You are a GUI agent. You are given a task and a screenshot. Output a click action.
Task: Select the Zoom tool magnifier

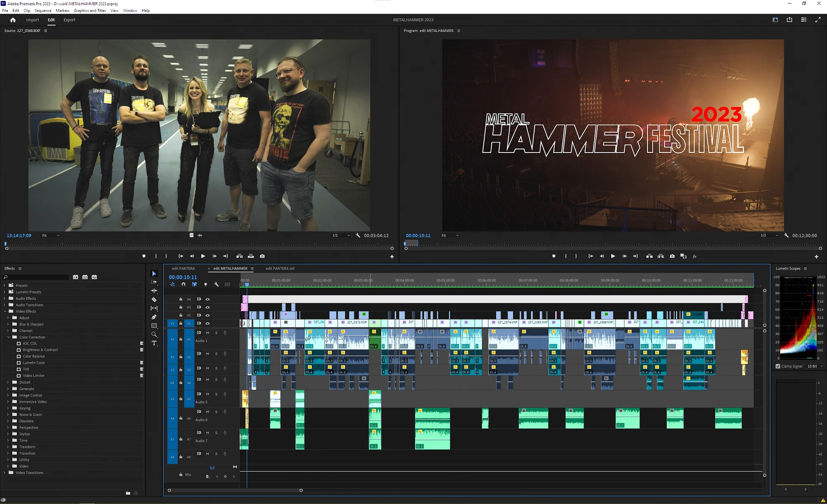pos(154,334)
